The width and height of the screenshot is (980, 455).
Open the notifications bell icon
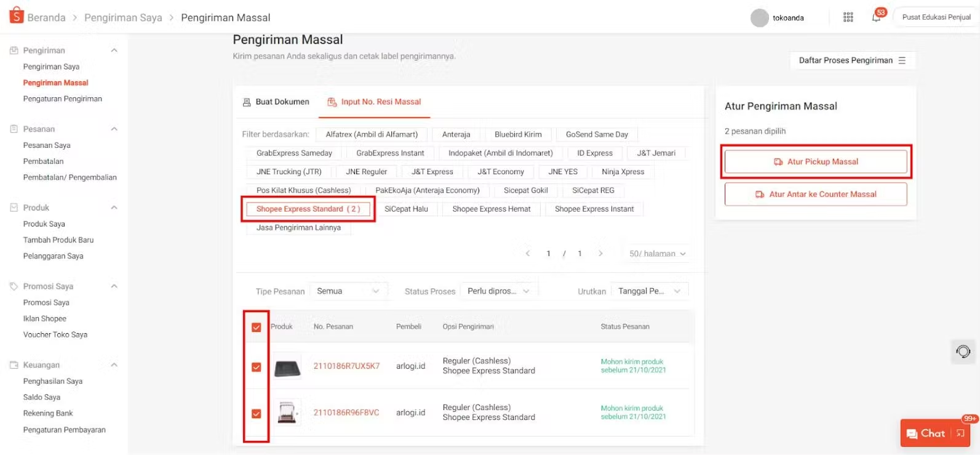(876, 17)
